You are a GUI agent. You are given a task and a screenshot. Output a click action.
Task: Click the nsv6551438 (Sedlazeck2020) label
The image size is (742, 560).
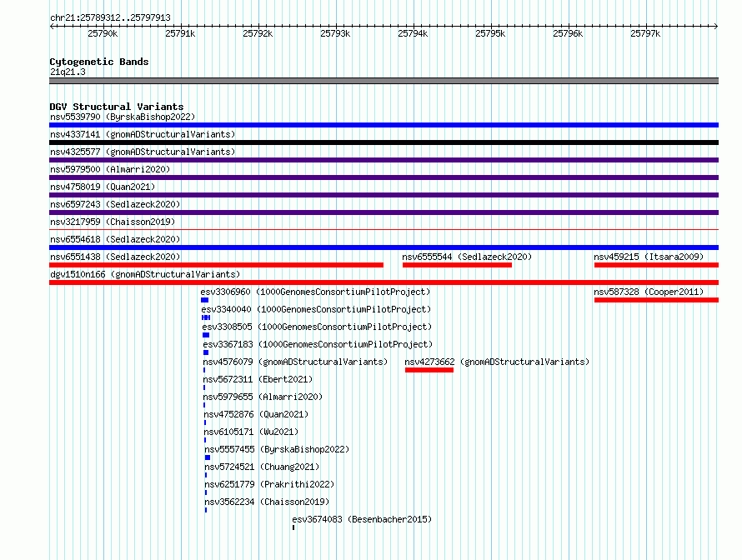115,257
